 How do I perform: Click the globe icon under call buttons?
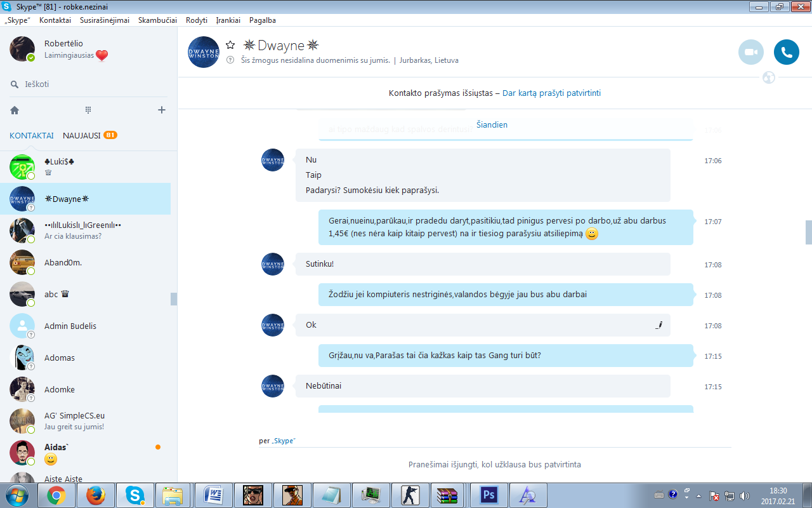click(769, 78)
